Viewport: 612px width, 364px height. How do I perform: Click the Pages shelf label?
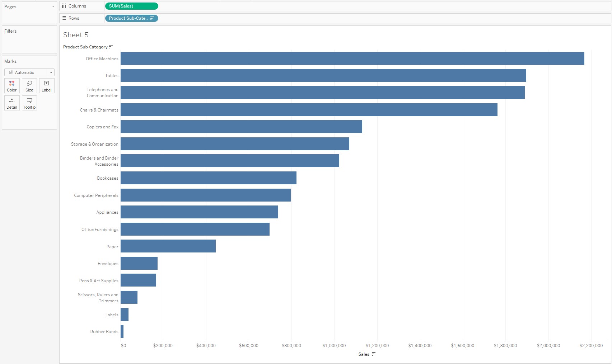coord(10,7)
